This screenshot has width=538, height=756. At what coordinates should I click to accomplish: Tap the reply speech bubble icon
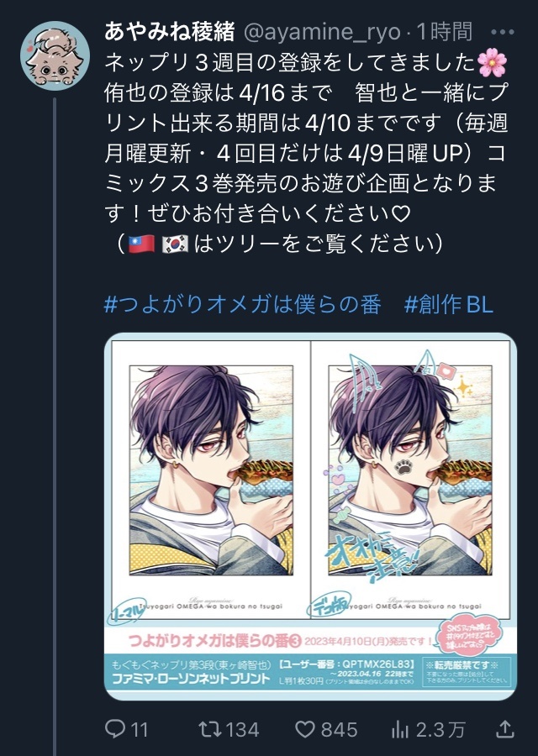pos(115,729)
